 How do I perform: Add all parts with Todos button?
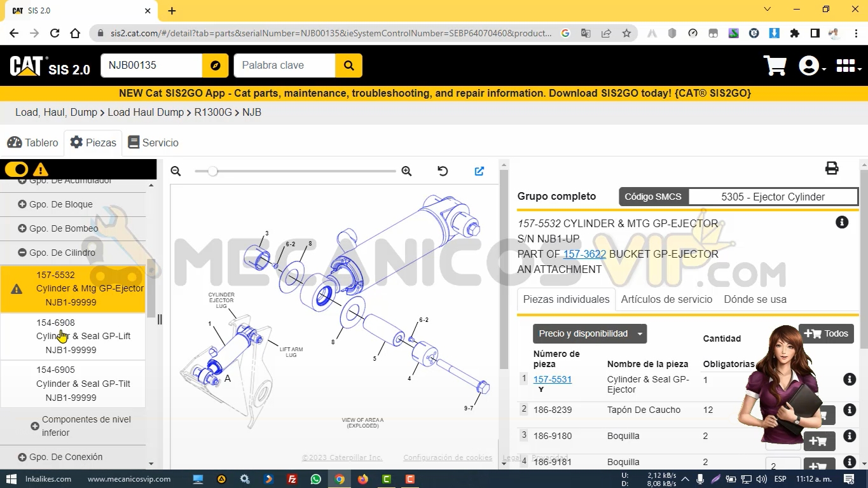(826, 333)
